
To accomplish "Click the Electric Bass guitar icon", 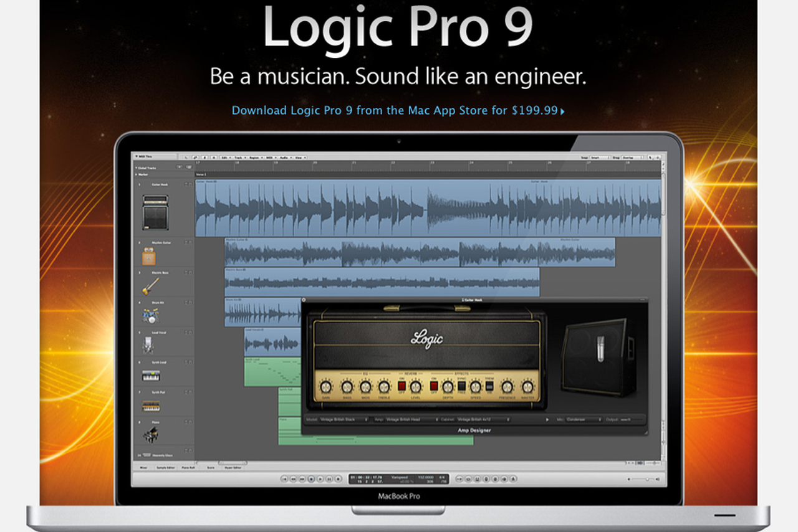I will pyautogui.click(x=150, y=286).
